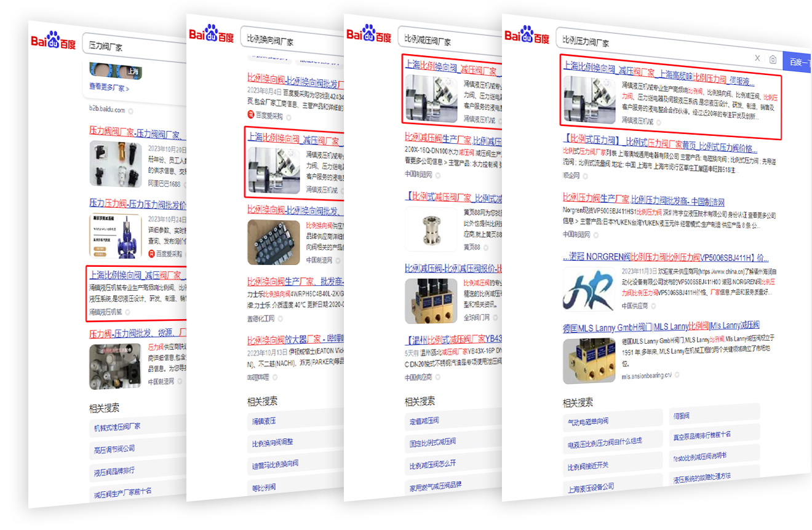This screenshot has height=530, width=812.
Task: Click the small icon beside mls.ansionbearing.cn
Action: tap(678, 376)
